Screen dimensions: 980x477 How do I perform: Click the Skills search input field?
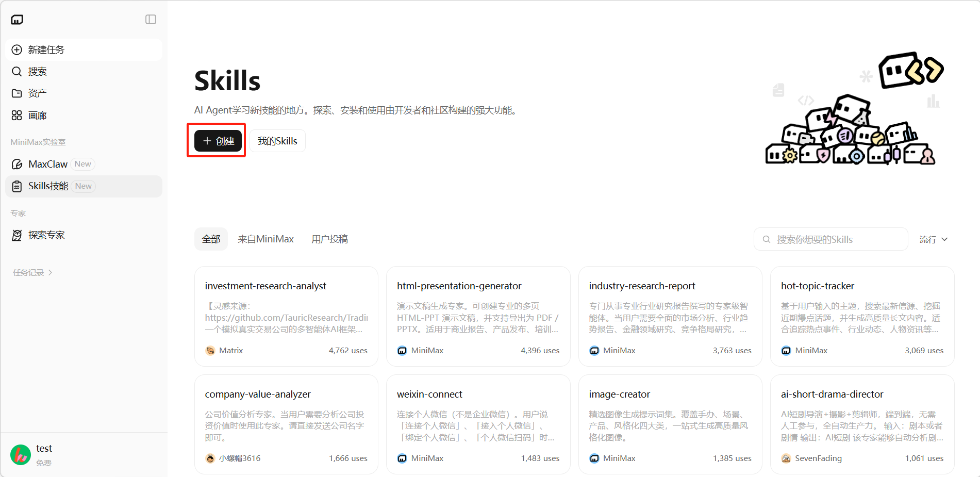coord(835,239)
